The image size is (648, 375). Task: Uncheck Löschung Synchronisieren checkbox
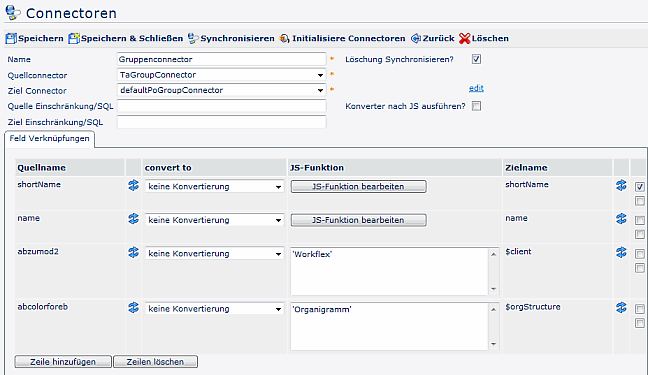[476, 59]
